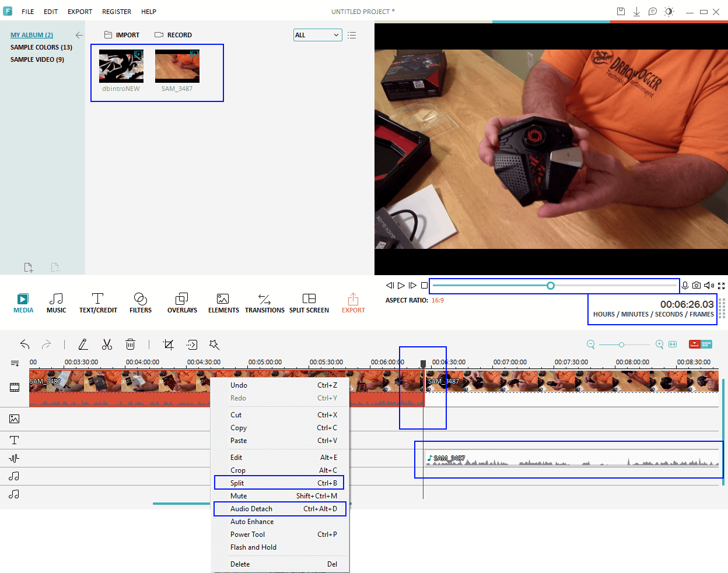Image resolution: width=728 pixels, height=573 pixels.
Task: Click the preview playback progress slider handle
Action: pos(551,286)
